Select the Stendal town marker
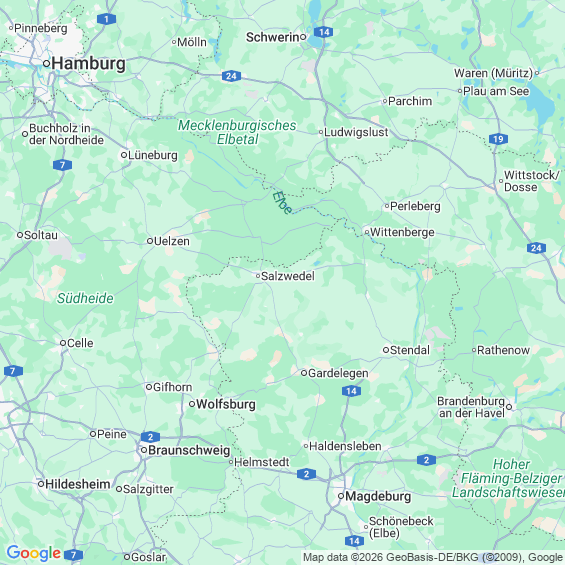This screenshot has width=565, height=565. tap(386, 350)
